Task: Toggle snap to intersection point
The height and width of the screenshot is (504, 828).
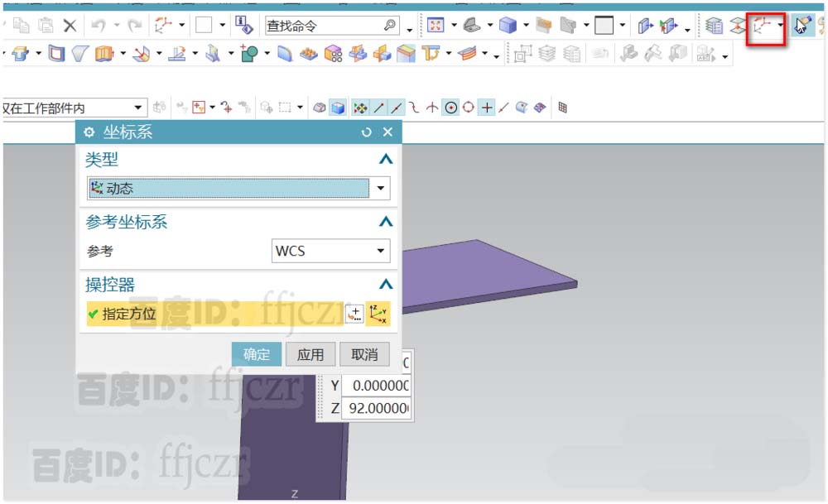Action: [432, 108]
